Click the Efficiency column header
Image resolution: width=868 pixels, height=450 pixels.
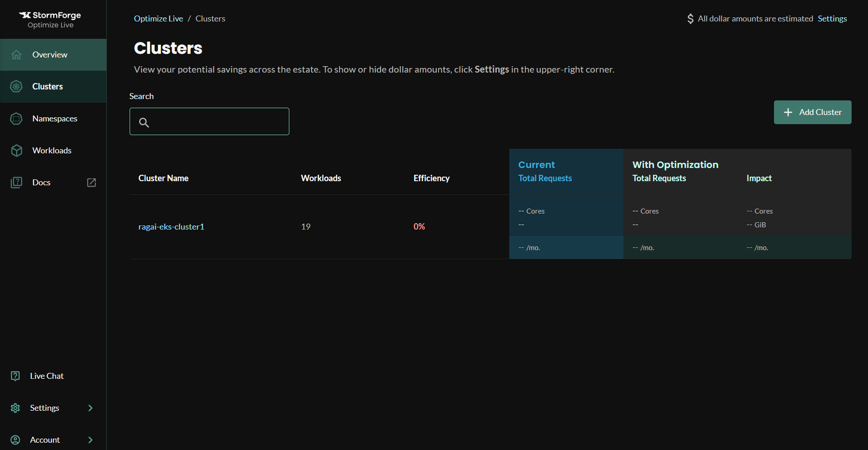click(431, 178)
